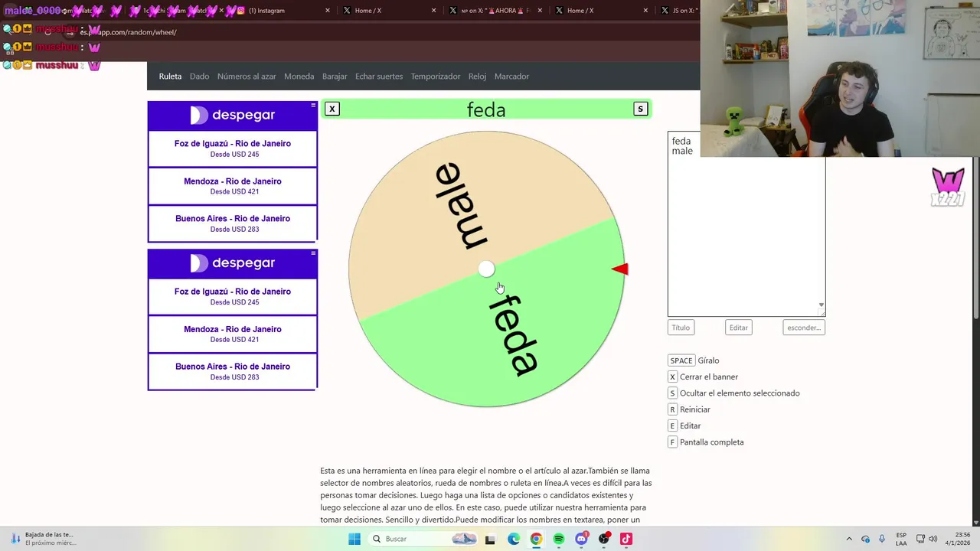The height and width of the screenshot is (551, 980).
Task: Open Echar suertes page
Action: pyautogui.click(x=379, y=77)
